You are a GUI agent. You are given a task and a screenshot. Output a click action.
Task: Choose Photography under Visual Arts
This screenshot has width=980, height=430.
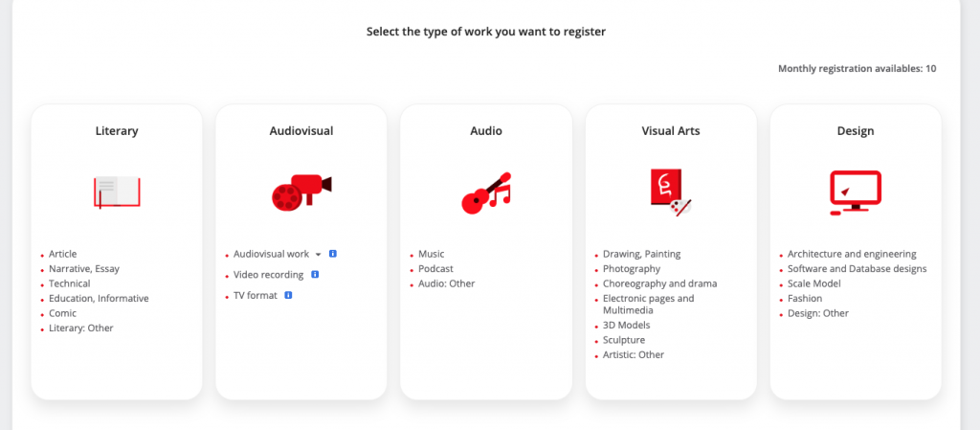click(x=631, y=269)
